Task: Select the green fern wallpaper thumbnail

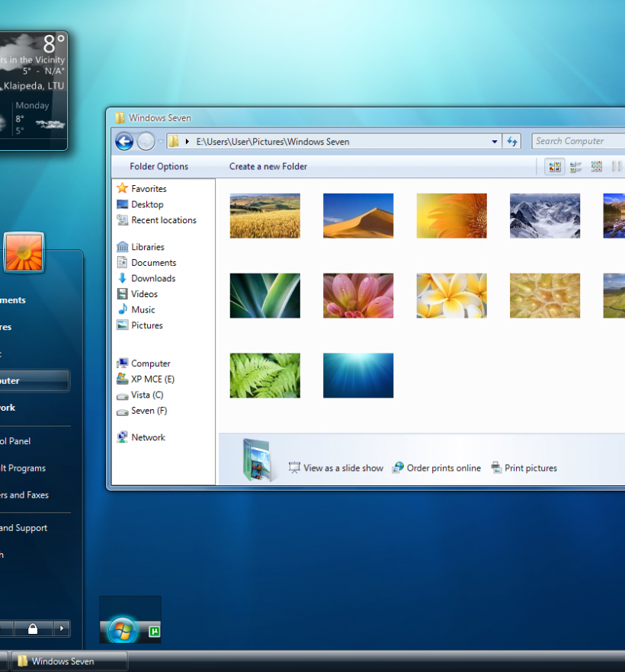Action: point(264,375)
